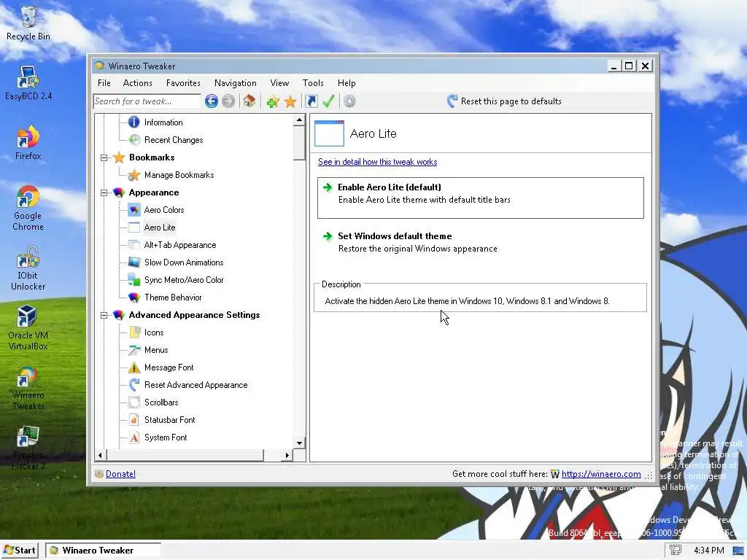Click the Message Font warning icon
The image size is (747, 560).
[x=134, y=367]
